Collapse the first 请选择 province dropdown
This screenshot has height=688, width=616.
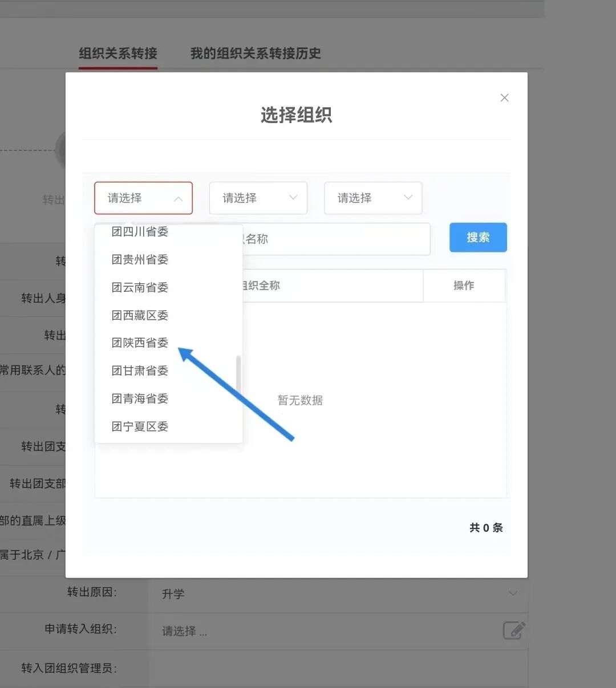click(143, 198)
